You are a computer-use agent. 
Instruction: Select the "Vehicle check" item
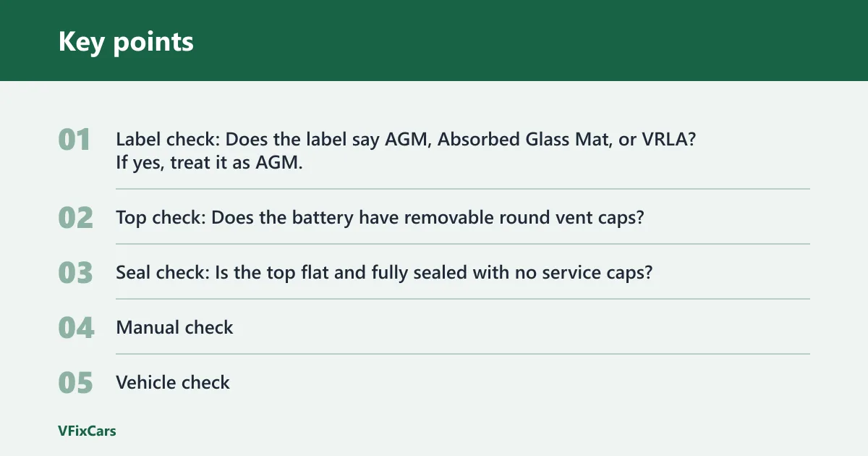coord(173,382)
